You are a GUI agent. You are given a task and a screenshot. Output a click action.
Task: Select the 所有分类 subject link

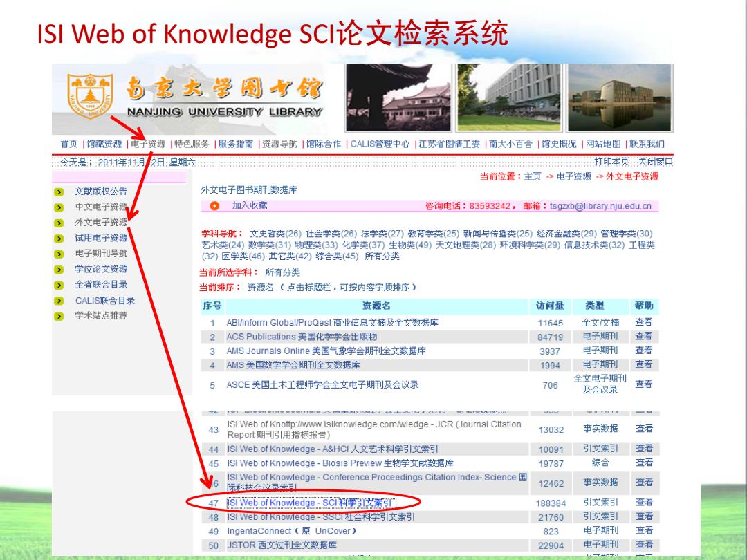[382, 256]
